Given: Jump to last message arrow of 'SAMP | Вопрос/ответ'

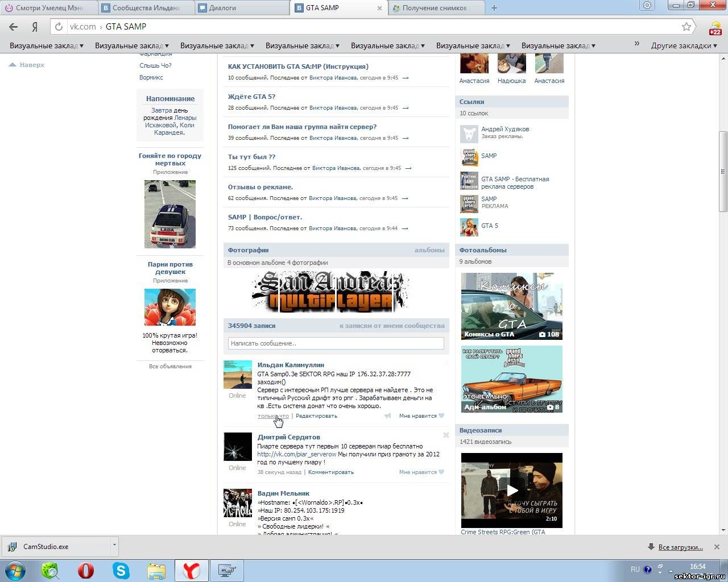Looking at the screenshot, I should pyautogui.click(x=405, y=228).
